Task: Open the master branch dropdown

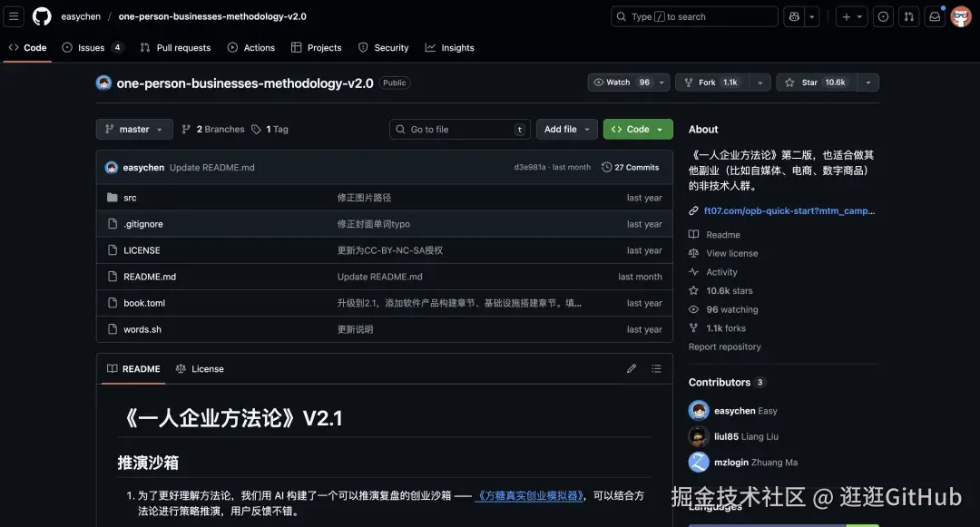Action: [134, 129]
